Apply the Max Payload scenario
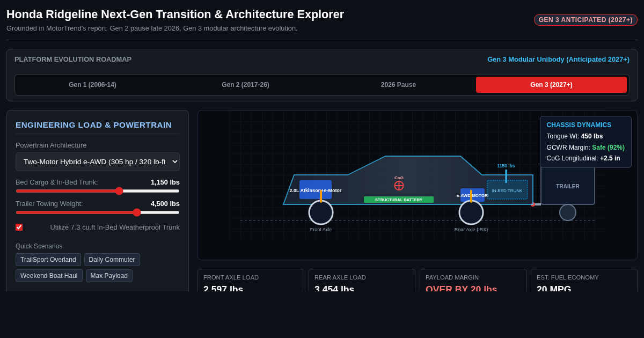644x338 pixels. (109, 276)
